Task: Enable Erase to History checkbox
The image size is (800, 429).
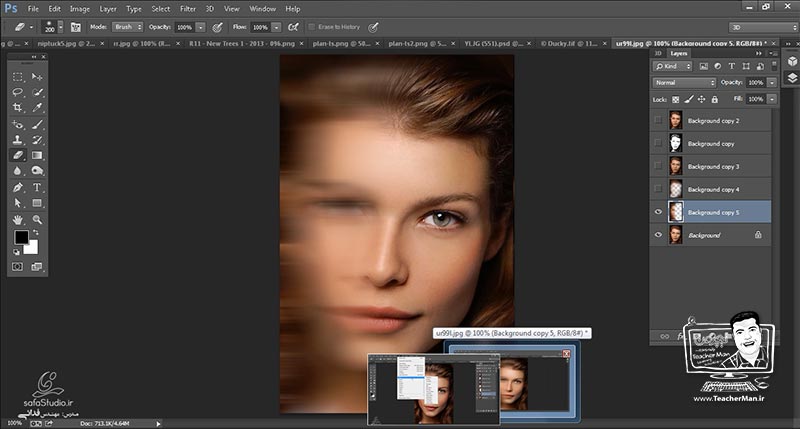Action: [x=312, y=27]
